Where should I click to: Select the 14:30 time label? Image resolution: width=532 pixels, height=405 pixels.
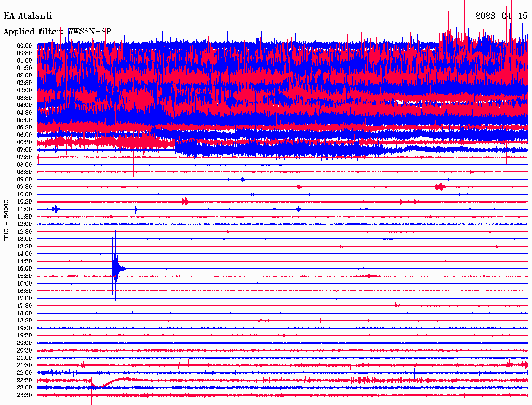coord(24,261)
